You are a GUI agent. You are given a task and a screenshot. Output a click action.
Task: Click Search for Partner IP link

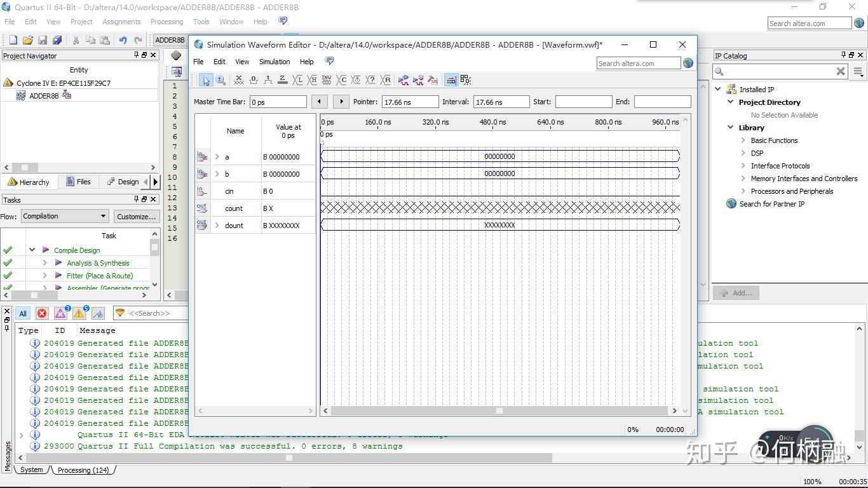point(771,204)
